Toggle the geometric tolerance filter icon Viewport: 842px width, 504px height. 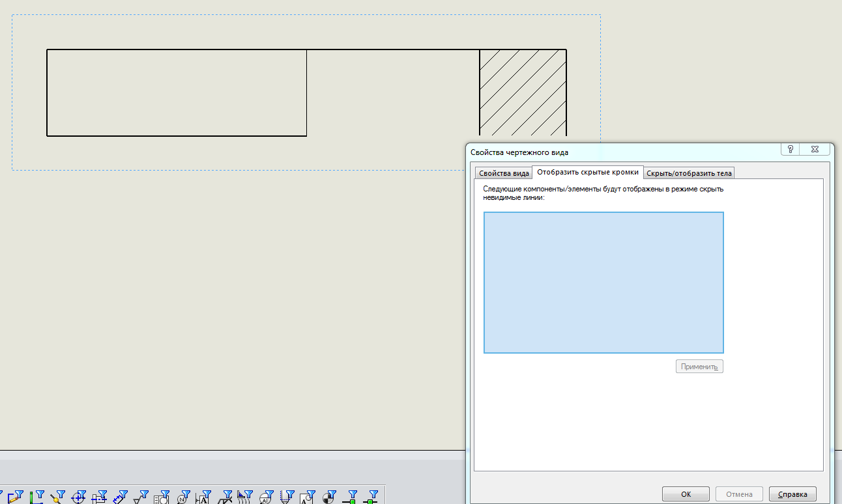click(x=162, y=497)
